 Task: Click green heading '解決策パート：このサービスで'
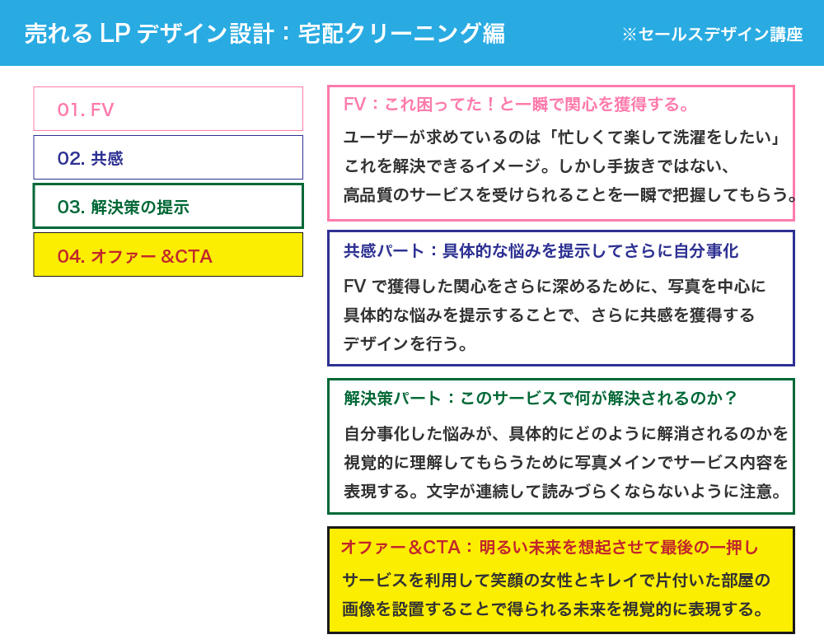541,398
